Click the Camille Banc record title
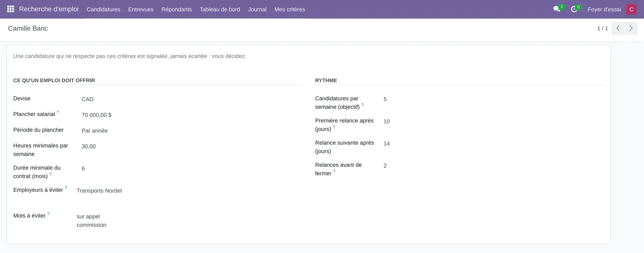 tap(28, 28)
